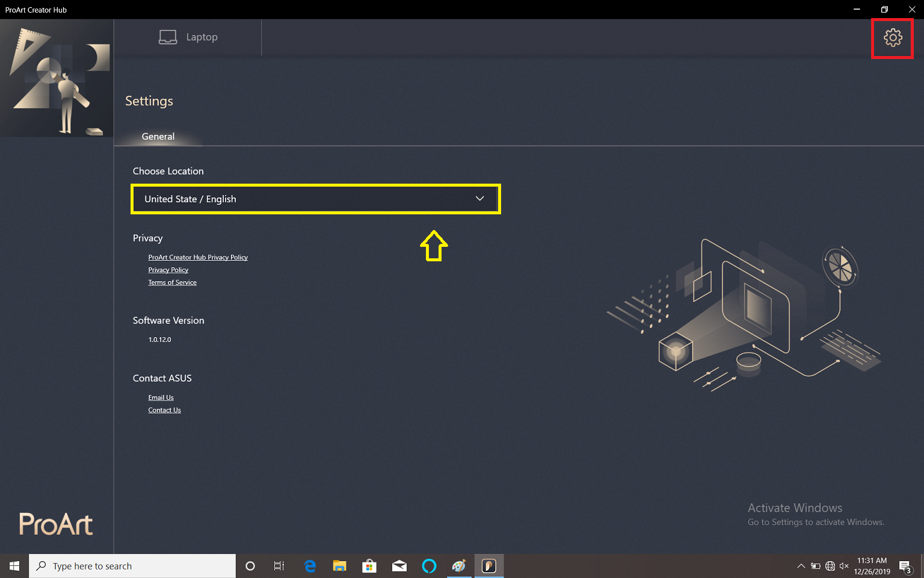Click the Contact Us link
The height and width of the screenshot is (578, 924).
pyautogui.click(x=165, y=410)
